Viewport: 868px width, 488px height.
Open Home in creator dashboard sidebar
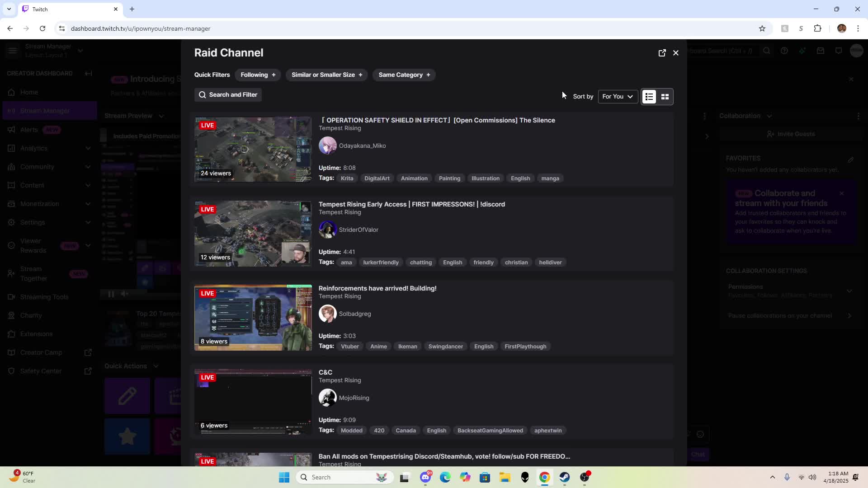tap(50, 92)
